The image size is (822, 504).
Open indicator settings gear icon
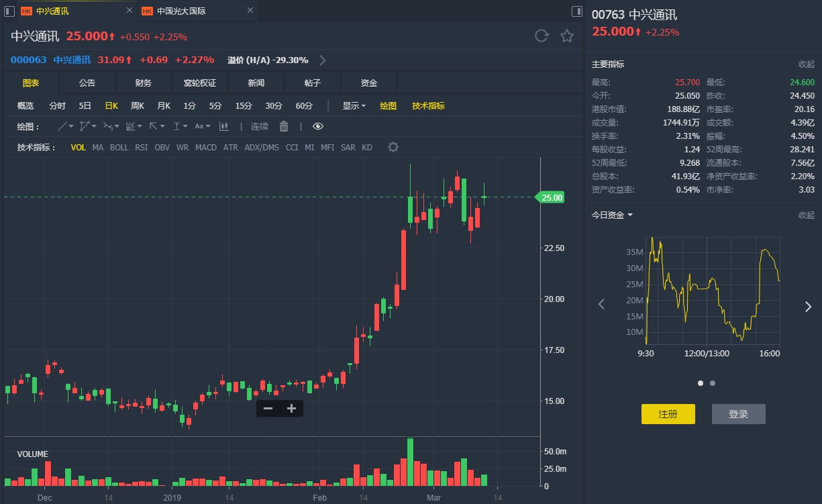point(393,147)
